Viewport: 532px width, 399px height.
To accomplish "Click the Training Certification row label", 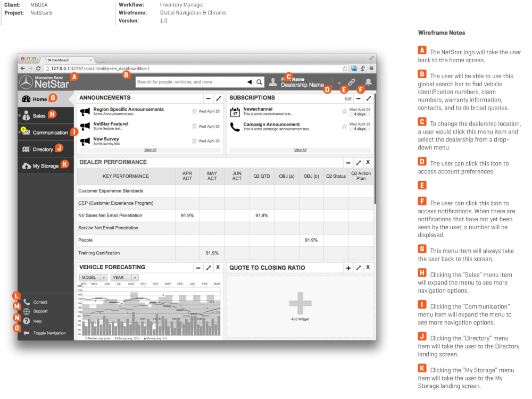I will point(99,253).
